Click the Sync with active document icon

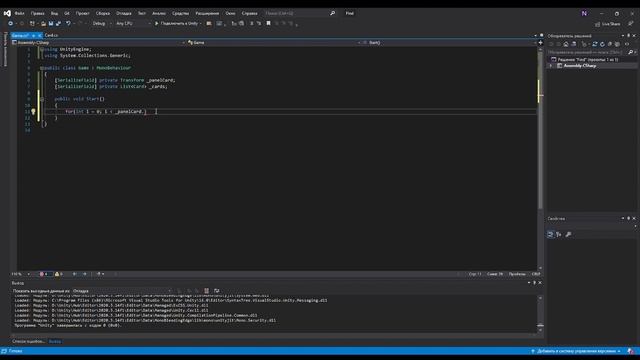point(595,44)
